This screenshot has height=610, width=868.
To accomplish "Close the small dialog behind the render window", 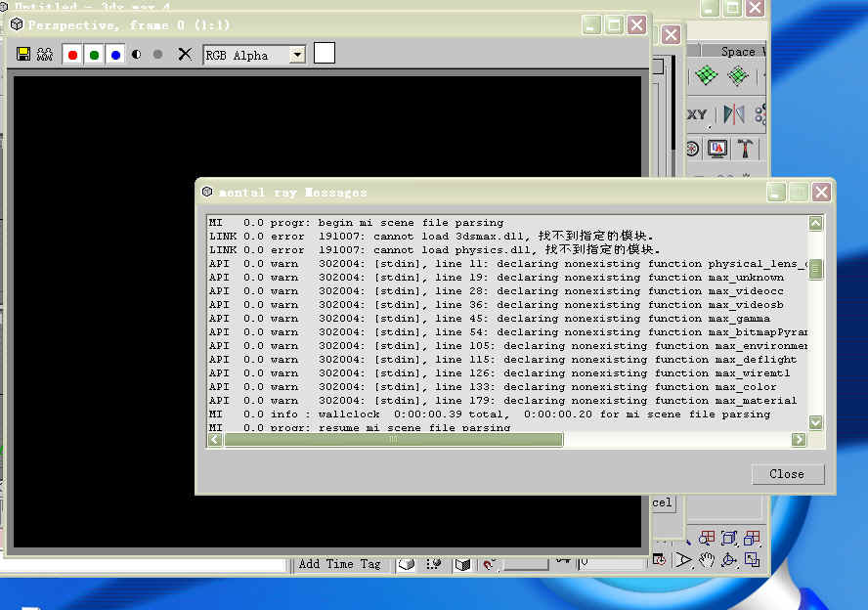I will pos(672,35).
